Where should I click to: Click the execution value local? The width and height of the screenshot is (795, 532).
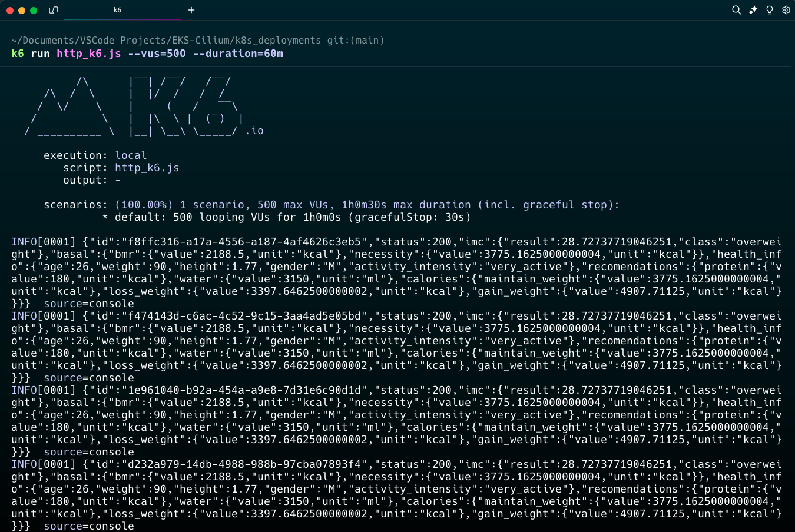131,155
